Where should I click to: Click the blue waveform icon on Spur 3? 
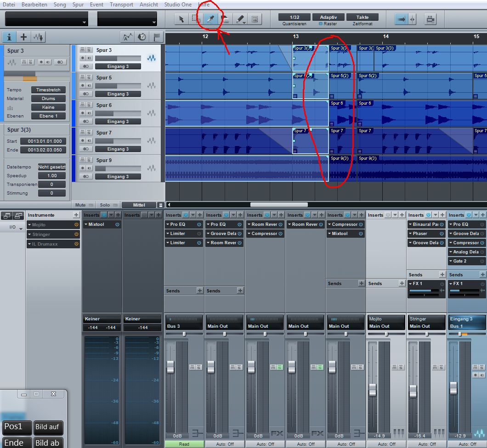pos(151,58)
